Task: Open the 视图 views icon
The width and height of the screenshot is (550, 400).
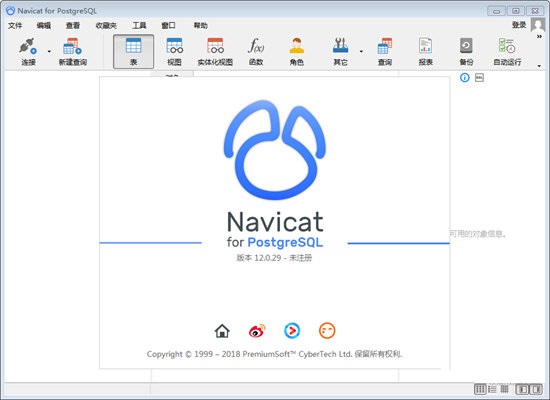Action: (x=174, y=46)
